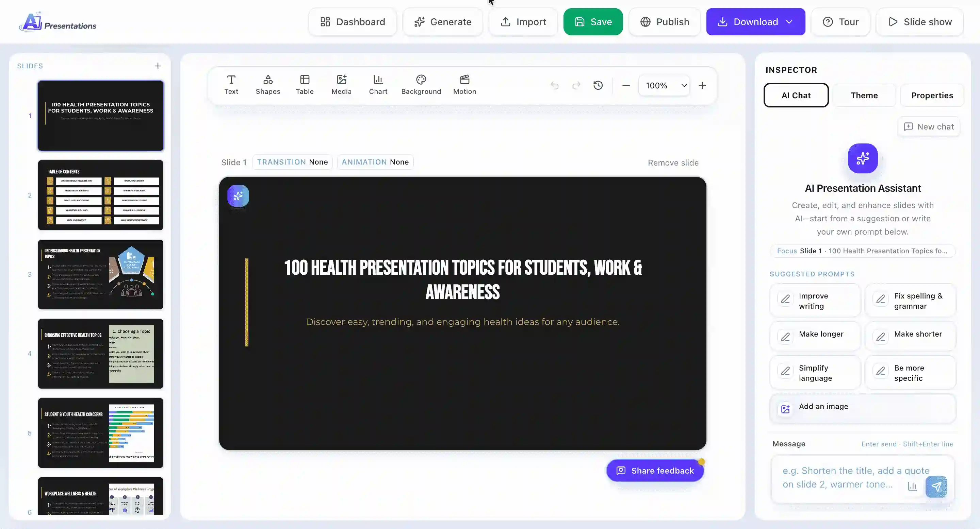Choose the Fix spelling & grammar prompt
980x529 pixels.
910,301
